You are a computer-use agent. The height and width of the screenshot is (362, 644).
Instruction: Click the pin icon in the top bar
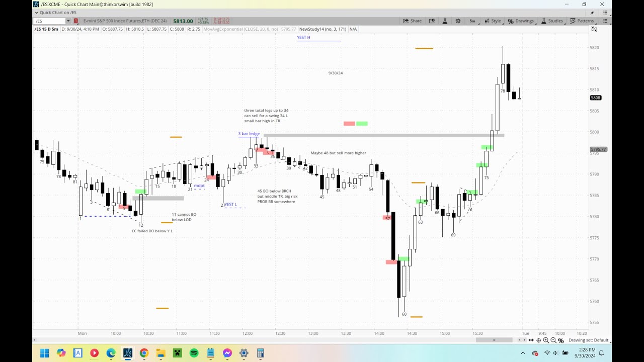tap(592, 13)
